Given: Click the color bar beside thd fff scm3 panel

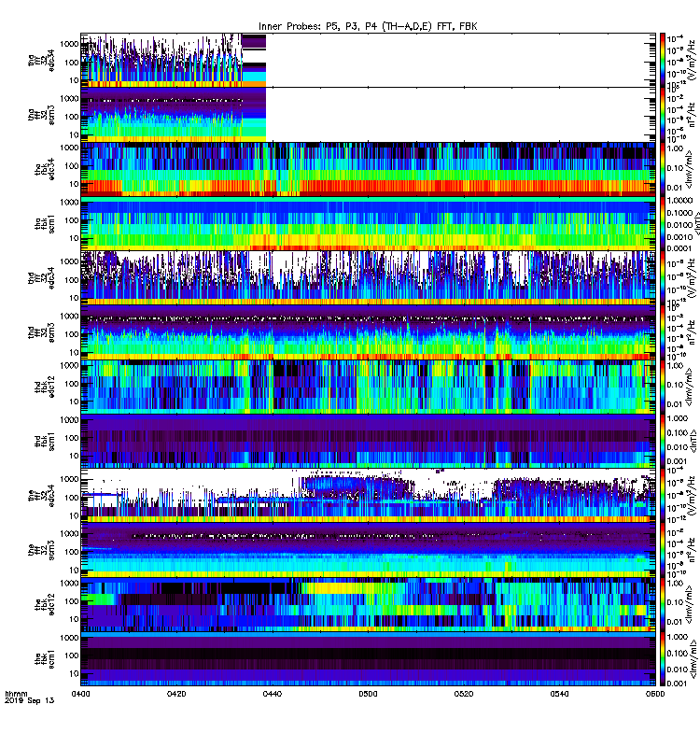Looking at the screenshot, I should [663, 332].
